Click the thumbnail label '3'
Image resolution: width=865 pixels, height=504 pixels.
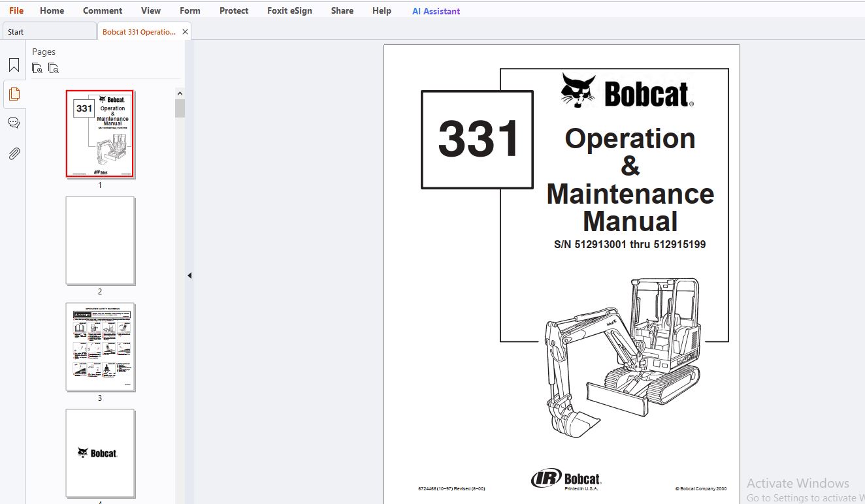[x=100, y=398]
